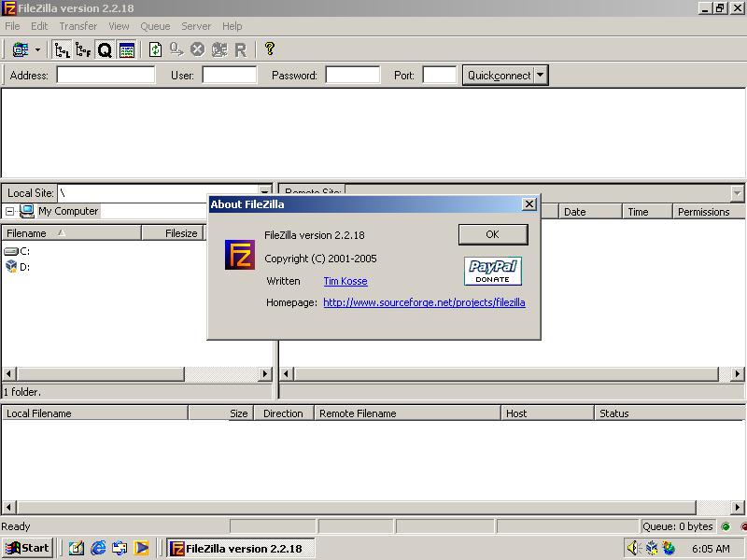The width and height of the screenshot is (747, 560).
Task: Click the Quickconnect button
Action: click(x=499, y=76)
